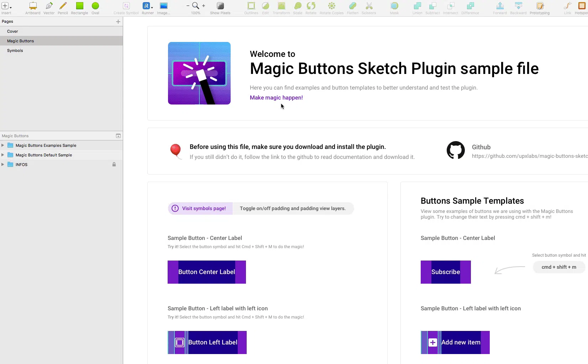
Task: Click the Intersect boolean icon
Action: [x=451, y=6]
